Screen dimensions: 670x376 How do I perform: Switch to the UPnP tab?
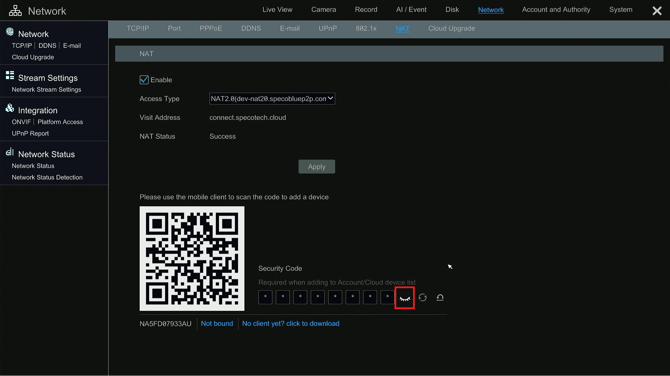point(328,29)
